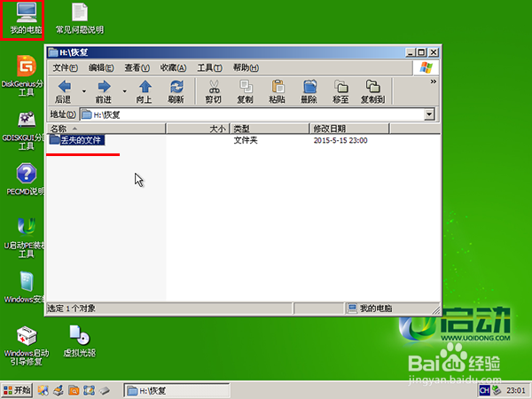This screenshot has width=532, height=399.
Task: Sort by the 修改日期 column header
Action: [x=349, y=129]
